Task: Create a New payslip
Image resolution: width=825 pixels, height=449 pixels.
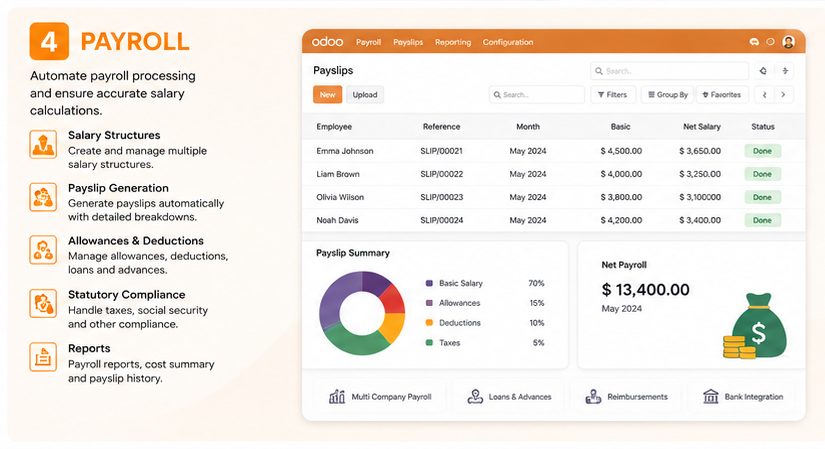Action: point(327,95)
